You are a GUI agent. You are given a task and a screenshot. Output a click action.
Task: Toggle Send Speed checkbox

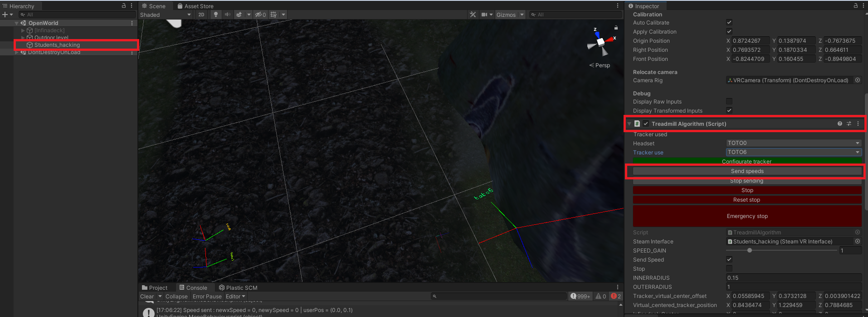[729, 259]
